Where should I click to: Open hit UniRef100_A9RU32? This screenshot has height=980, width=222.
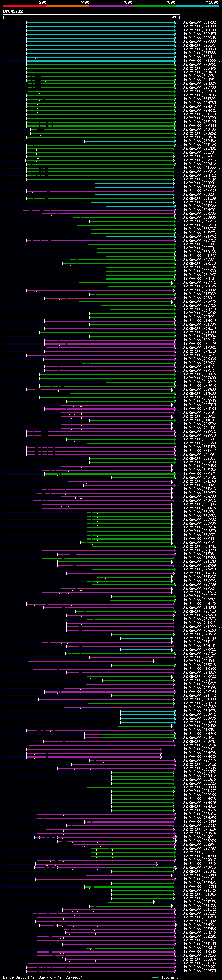[x=199, y=726]
